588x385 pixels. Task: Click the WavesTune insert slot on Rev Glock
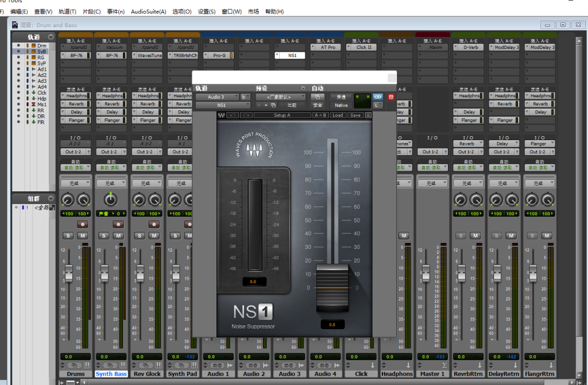[x=147, y=55]
